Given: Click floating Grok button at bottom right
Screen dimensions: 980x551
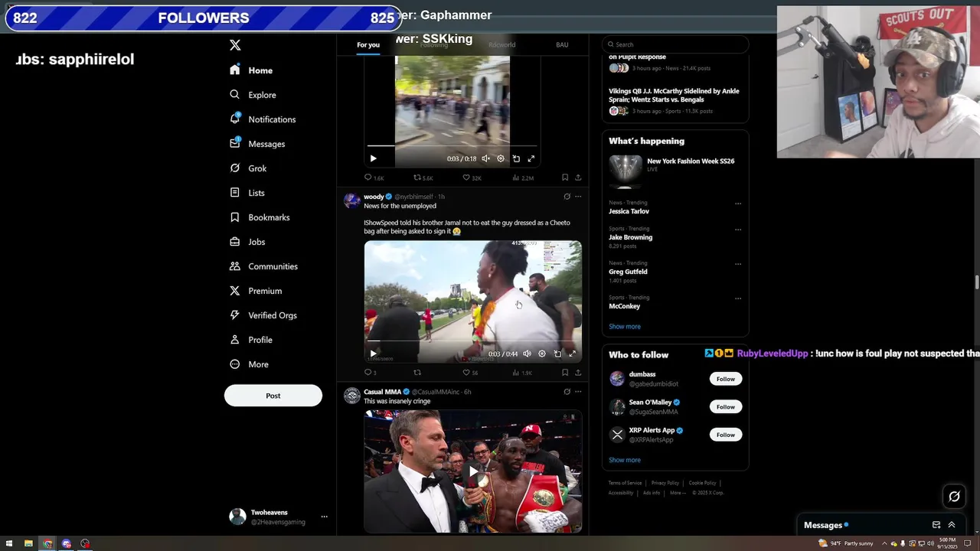Looking at the screenshot, I should click(x=954, y=497).
